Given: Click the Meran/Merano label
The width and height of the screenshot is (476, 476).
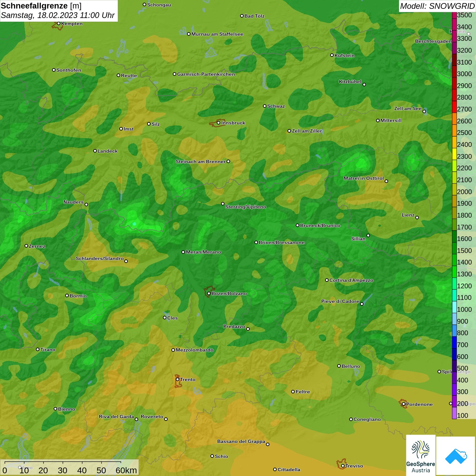Looking at the screenshot, I should (203, 252).
